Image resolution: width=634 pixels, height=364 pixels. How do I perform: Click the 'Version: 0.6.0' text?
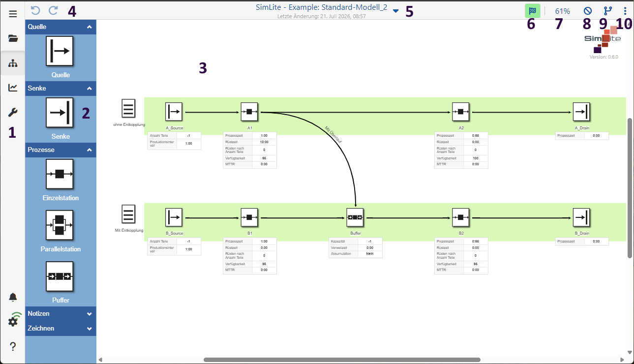pos(604,57)
